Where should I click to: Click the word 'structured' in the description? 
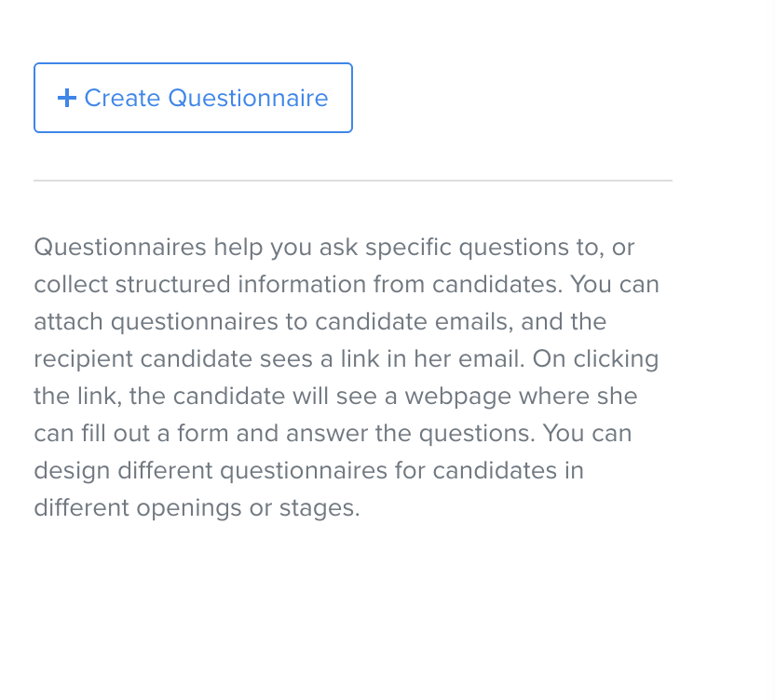click(173, 284)
